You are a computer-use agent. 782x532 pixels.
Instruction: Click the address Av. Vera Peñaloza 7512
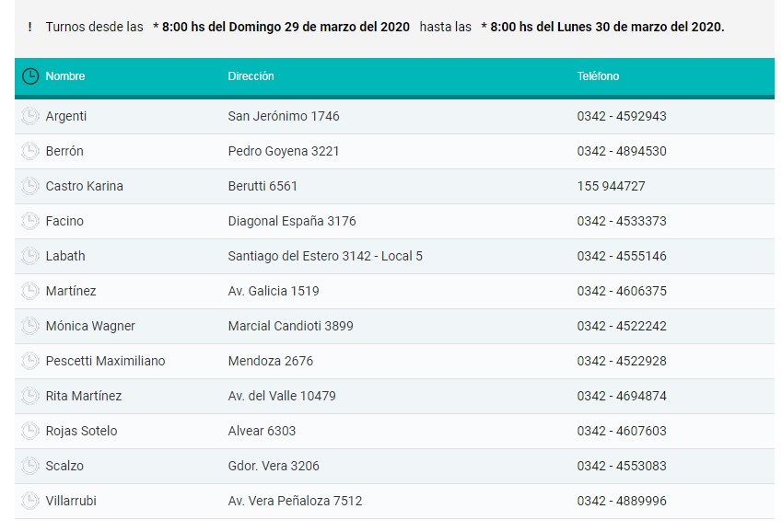click(295, 501)
